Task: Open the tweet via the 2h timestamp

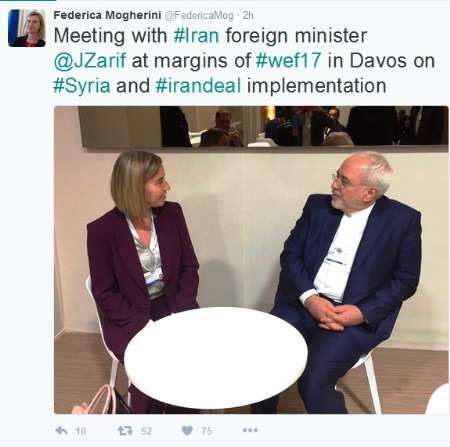Action: tap(248, 15)
